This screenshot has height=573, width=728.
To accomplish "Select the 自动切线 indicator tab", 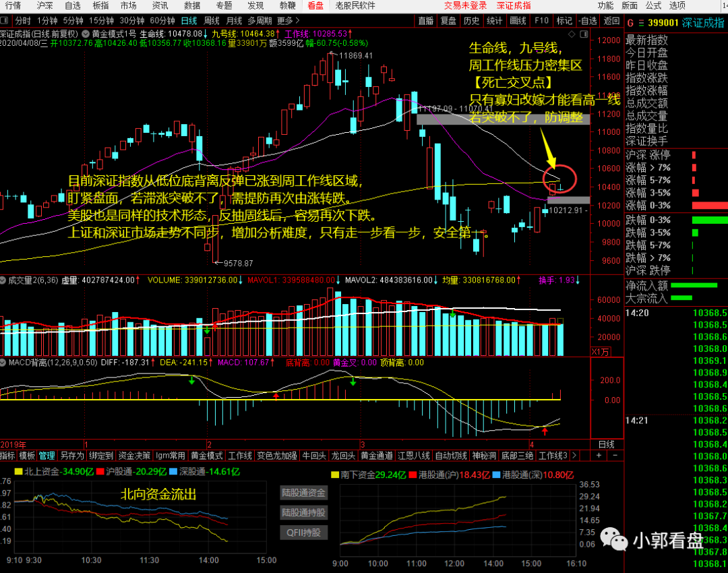I will coord(451,456).
